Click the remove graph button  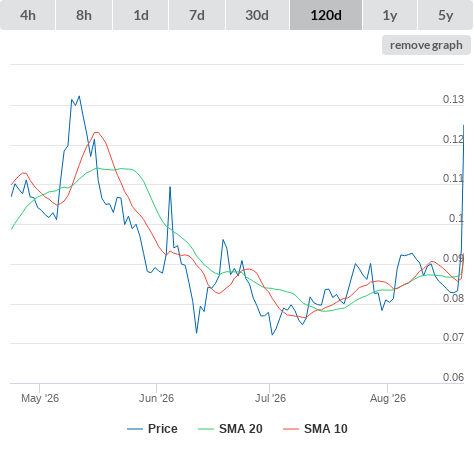pos(426,45)
